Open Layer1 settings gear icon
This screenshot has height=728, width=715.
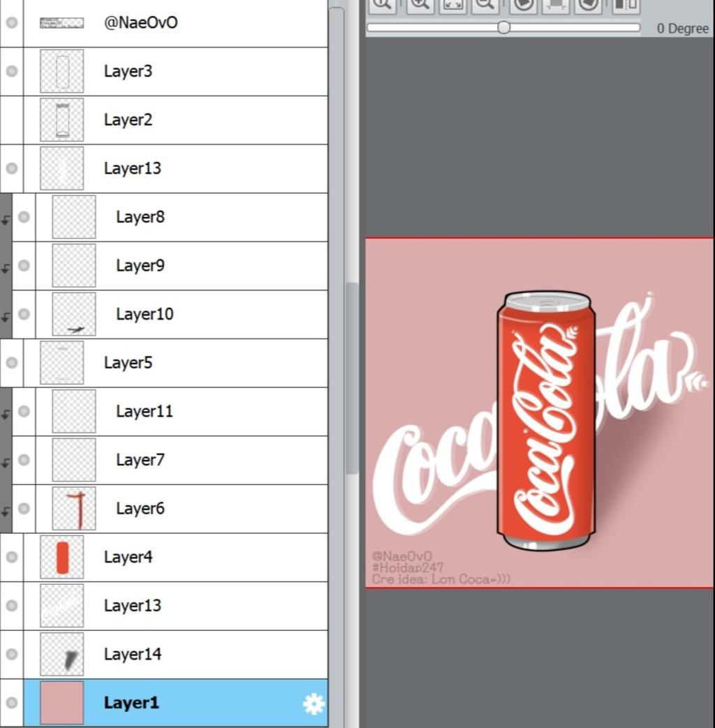(x=314, y=704)
